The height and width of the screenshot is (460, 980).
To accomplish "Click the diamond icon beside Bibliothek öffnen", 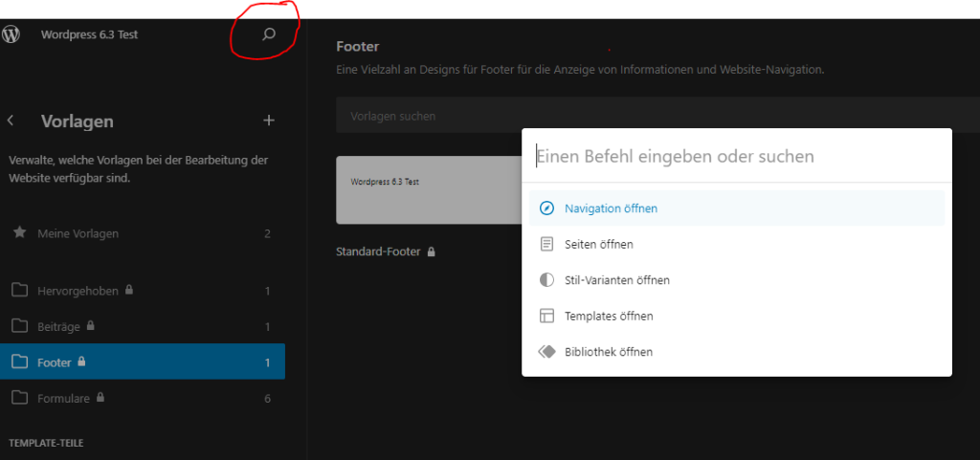I will [546, 352].
